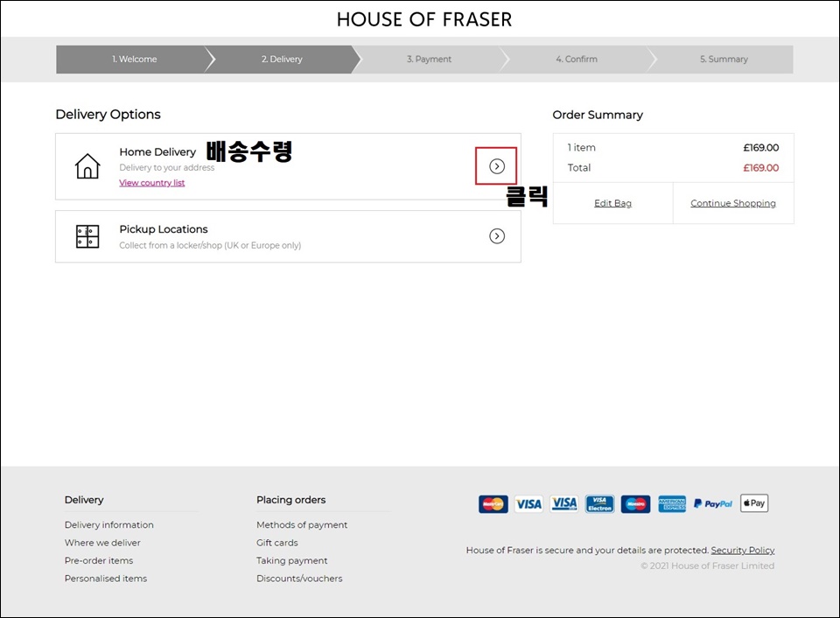Click the Home Delivery house icon
This screenshot has width=840, height=618.
point(87,165)
